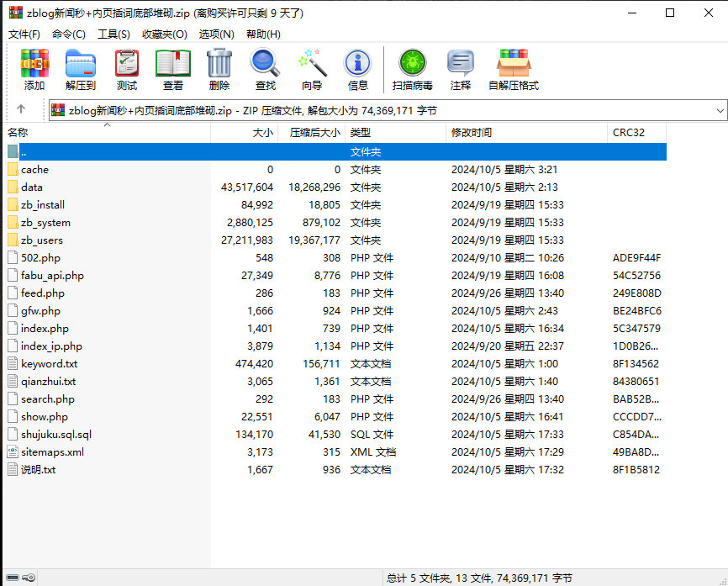Click the WinRAR title bar app icon

(x=15, y=13)
